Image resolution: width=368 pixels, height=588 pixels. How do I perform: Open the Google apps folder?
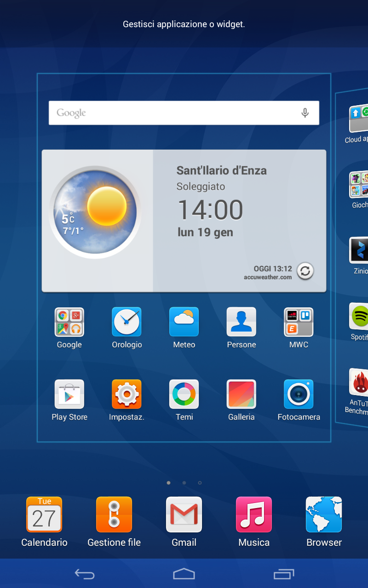69,322
